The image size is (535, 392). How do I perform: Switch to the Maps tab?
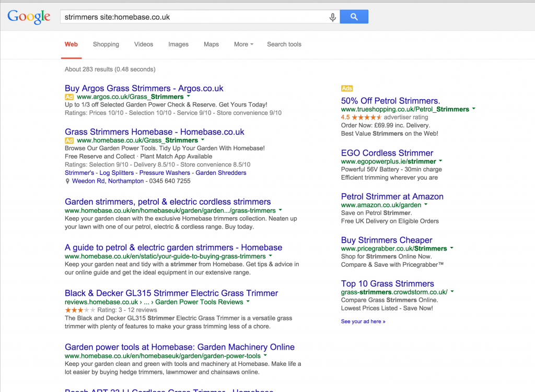coord(211,44)
